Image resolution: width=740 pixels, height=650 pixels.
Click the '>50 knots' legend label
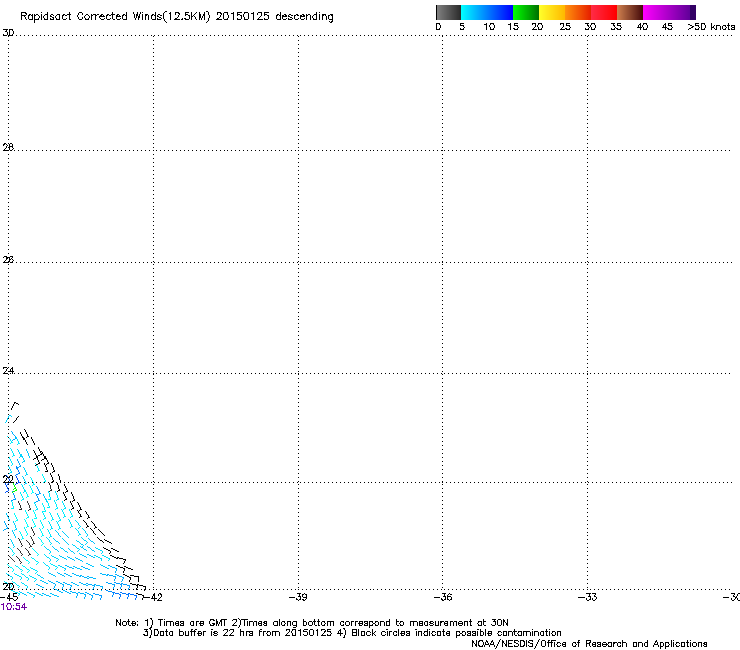[x=711, y=27]
